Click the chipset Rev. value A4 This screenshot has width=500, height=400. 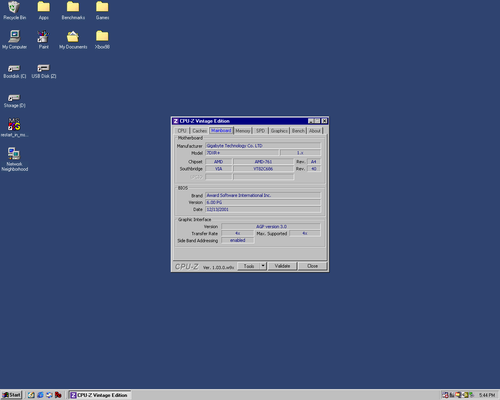tap(314, 162)
